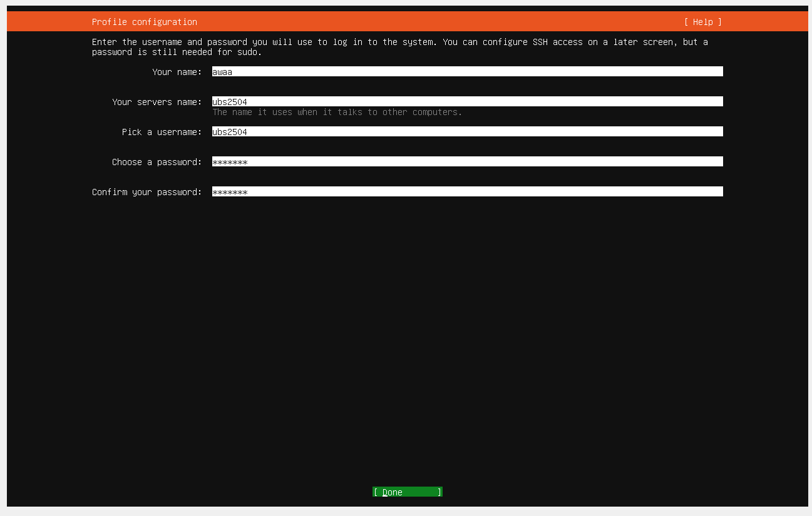Click the green Done button
Screen dimensions: 812x516
coord(408,492)
